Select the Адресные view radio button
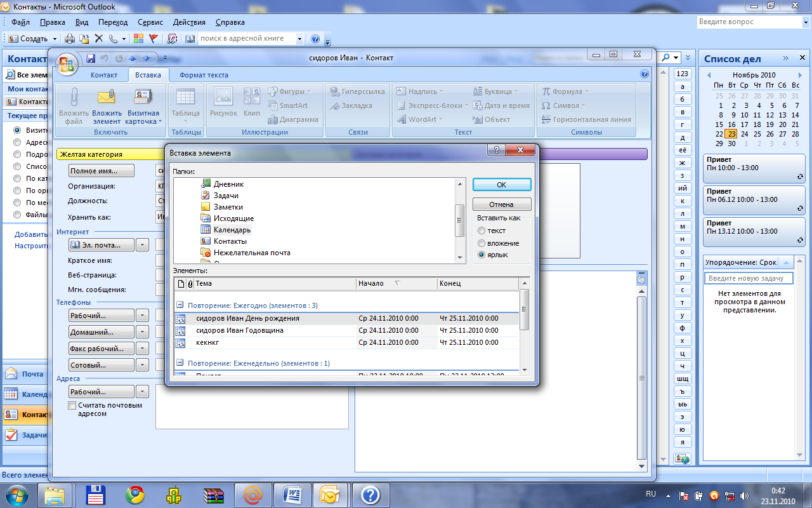Image resolution: width=812 pixels, height=508 pixels. [17, 142]
